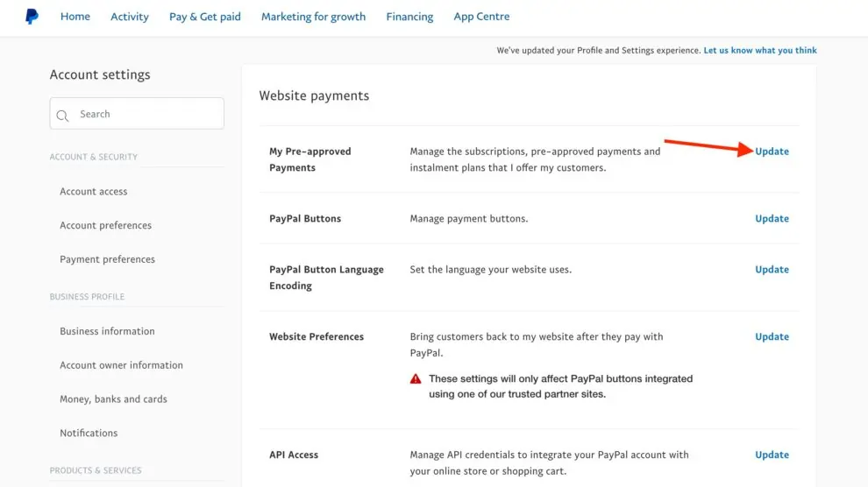Open Money, banks and cards
The height and width of the screenshot is (487, 868).
pos(113,399)
